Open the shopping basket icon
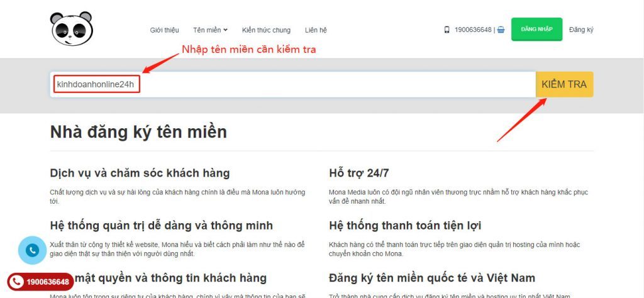This screenshot has width=644, height=298. (x=501, y=30)
